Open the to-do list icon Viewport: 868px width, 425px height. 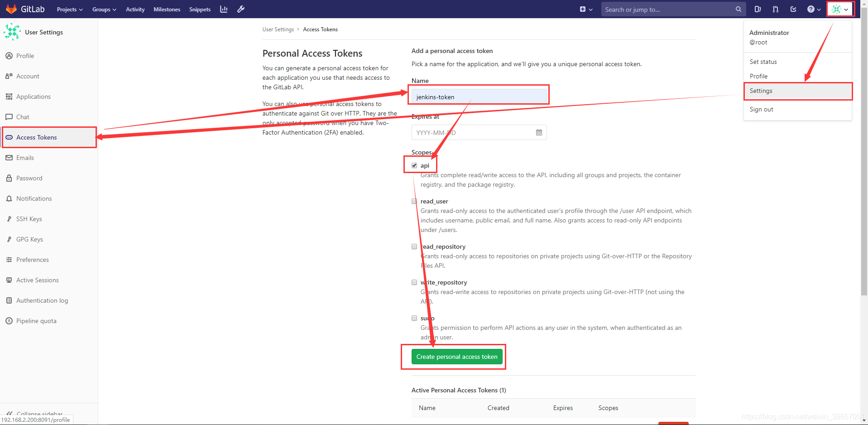click(x=793, y=9)
